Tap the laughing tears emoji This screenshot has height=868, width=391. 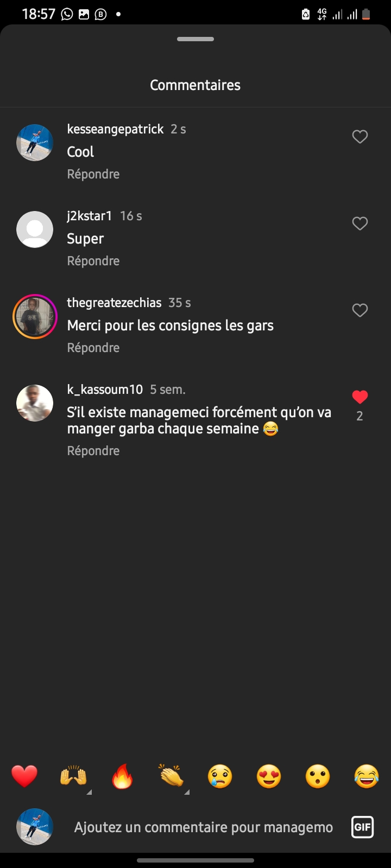(367, 776)
